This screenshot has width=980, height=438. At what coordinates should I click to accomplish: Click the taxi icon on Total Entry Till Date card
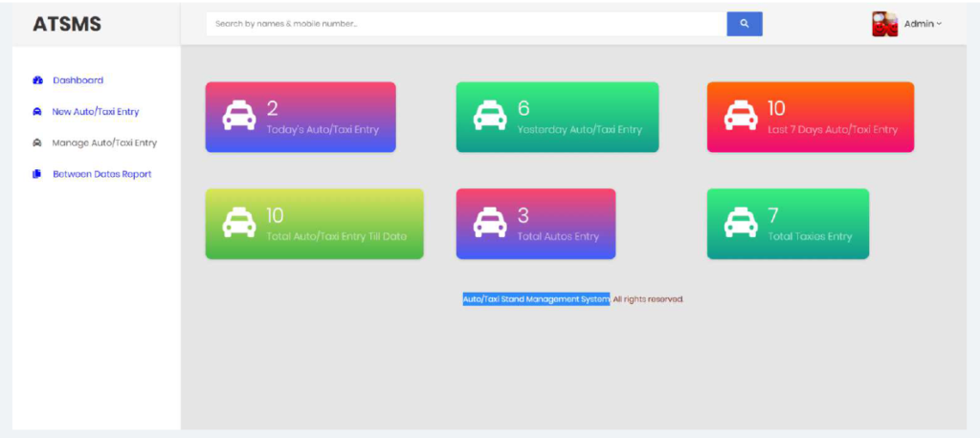point(239,222)
